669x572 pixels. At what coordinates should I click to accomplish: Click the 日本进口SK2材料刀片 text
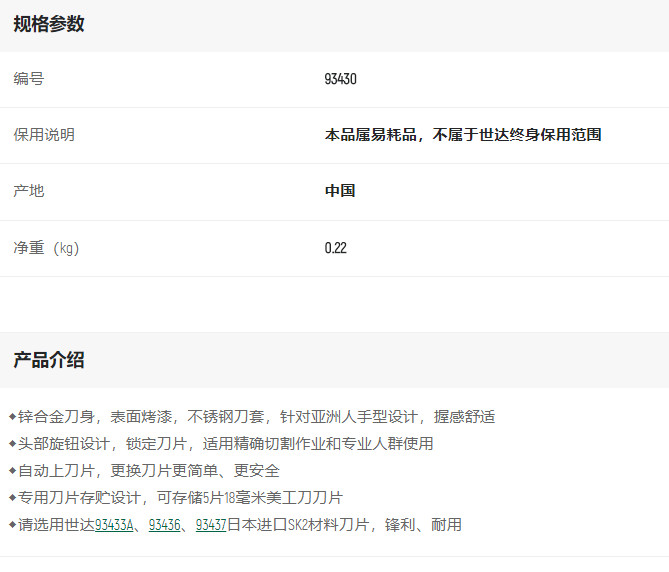tap(299, 525)
